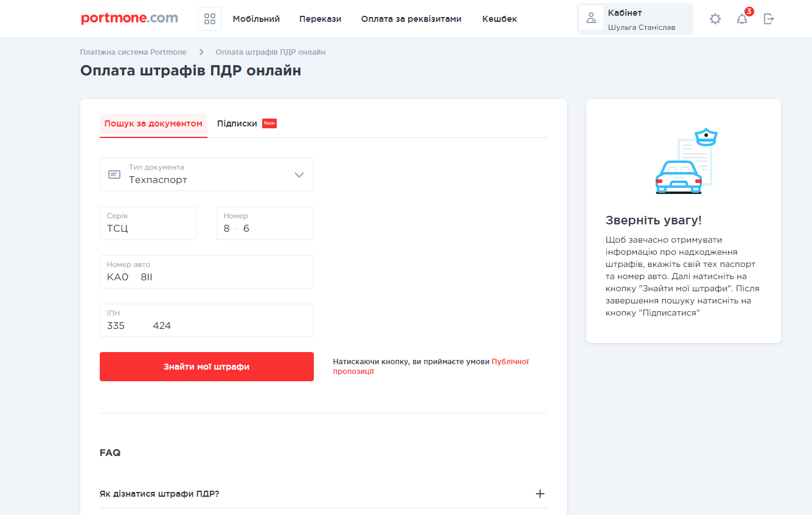The width and height of the screenshot is (812, 515).
Task: Open the services grid menu icon
Action: [x=210, y=19]
